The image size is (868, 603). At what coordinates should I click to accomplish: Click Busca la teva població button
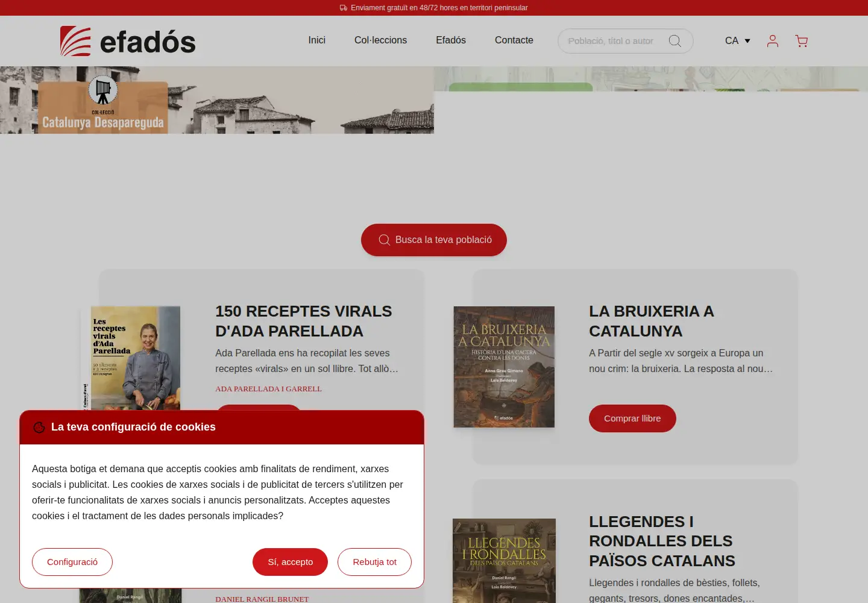(434, 240)
